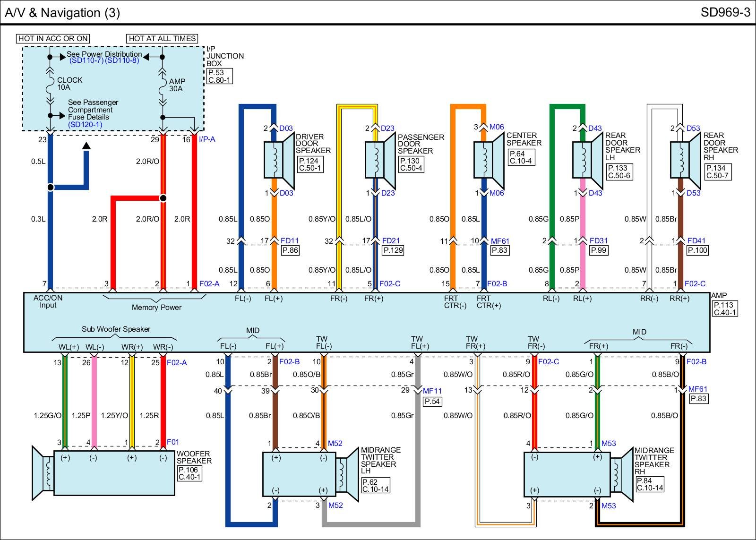Open the P.53 C.80-1 junction box reference
This screenshot has height=540, width=756.
219,76
